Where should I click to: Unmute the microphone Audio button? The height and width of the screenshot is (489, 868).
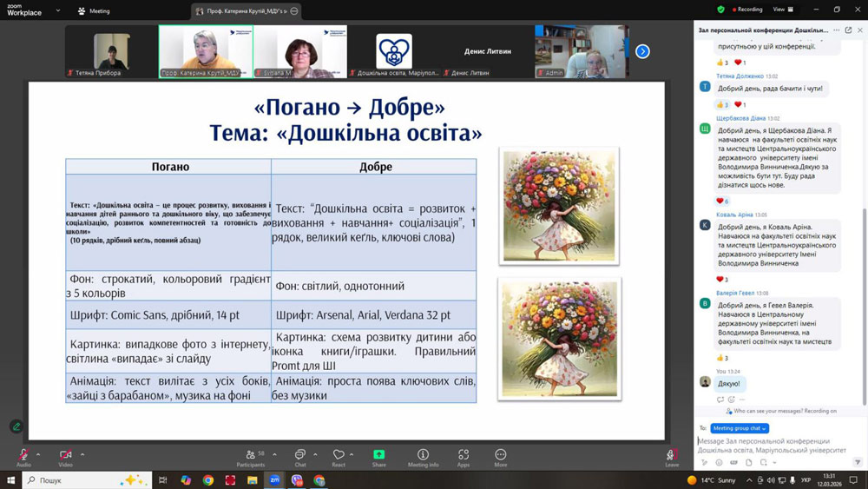point(23,455)
